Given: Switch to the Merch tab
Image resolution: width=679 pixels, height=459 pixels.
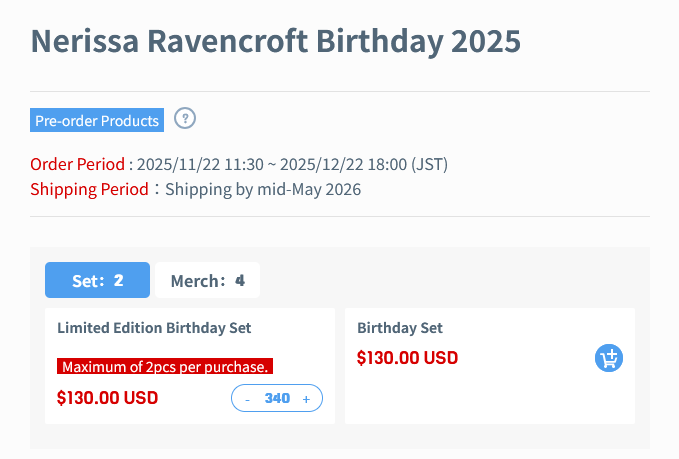Looking at the screenshot, I should click(207, 280).
